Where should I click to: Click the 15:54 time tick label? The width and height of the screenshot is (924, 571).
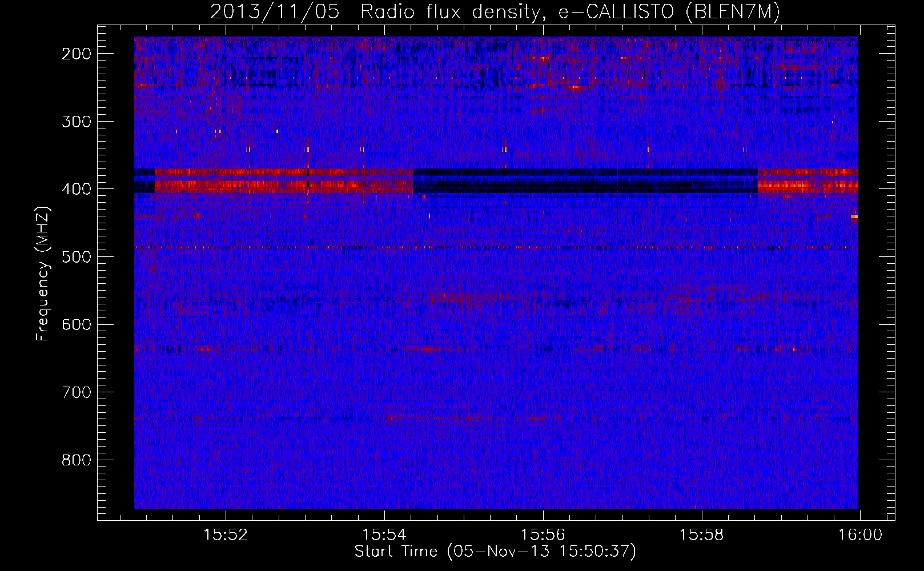point(384,535)
